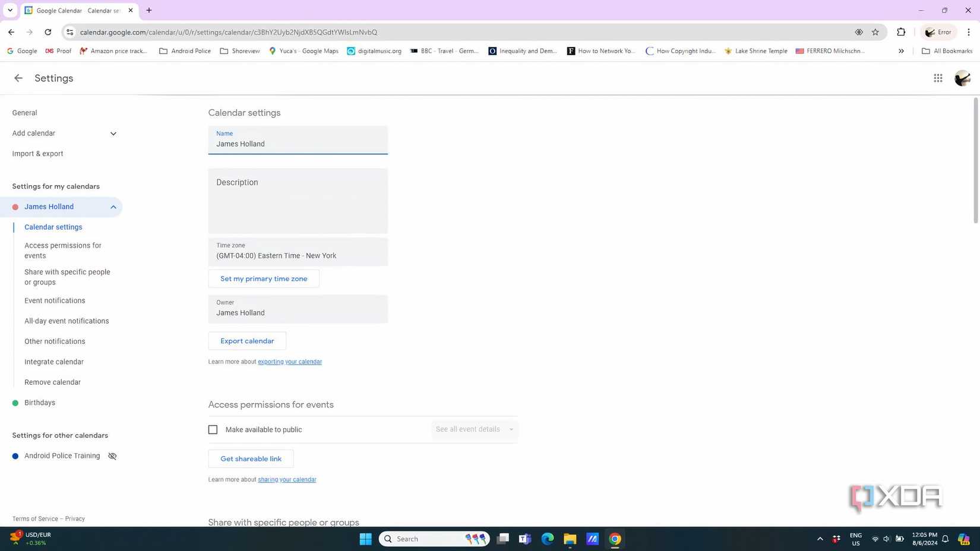The image size is (980, 551).
Task: Open a new browser tab
Action: point(149,10)
